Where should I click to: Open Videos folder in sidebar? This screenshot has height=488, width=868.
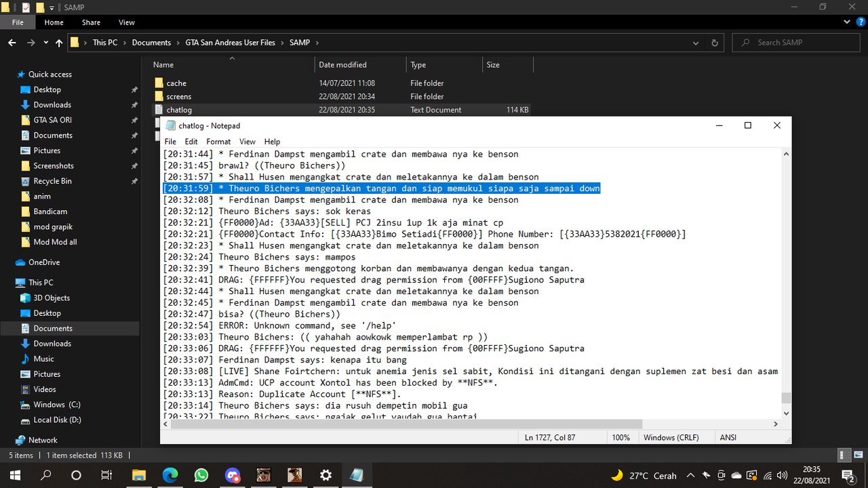(45, 390)
